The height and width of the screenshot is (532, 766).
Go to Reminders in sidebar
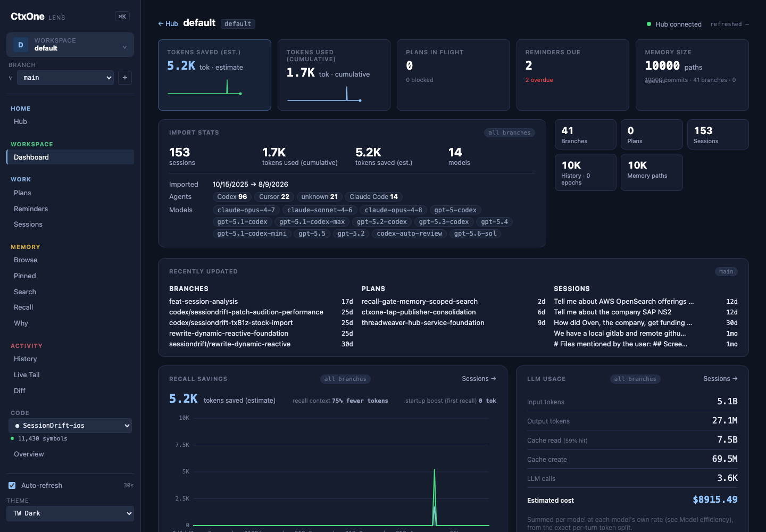(x=31, y=209)
